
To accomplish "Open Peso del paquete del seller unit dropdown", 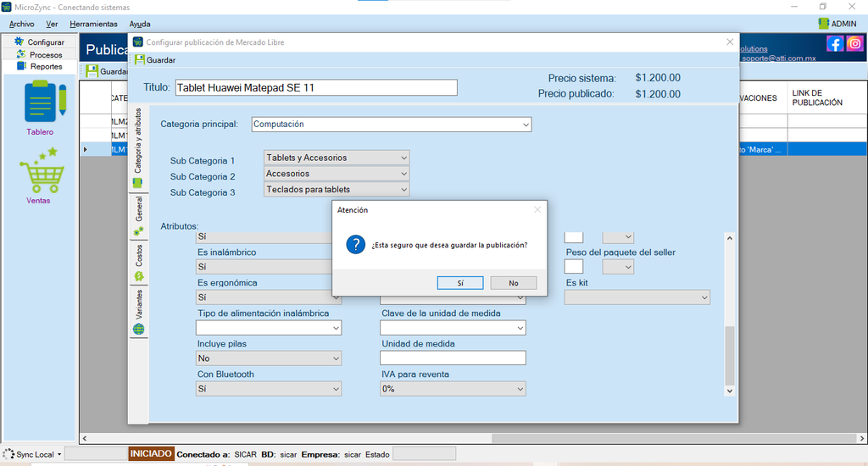I will [618, 267].
